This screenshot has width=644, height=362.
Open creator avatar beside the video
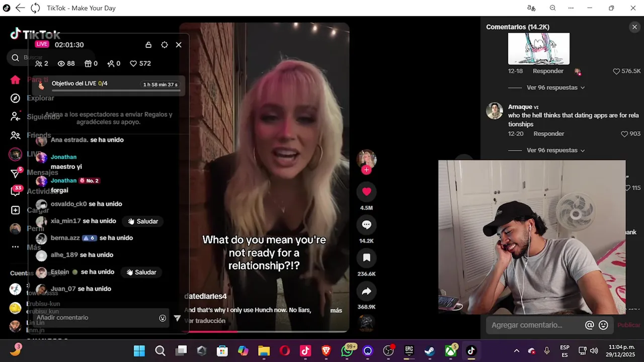[366, 159]
